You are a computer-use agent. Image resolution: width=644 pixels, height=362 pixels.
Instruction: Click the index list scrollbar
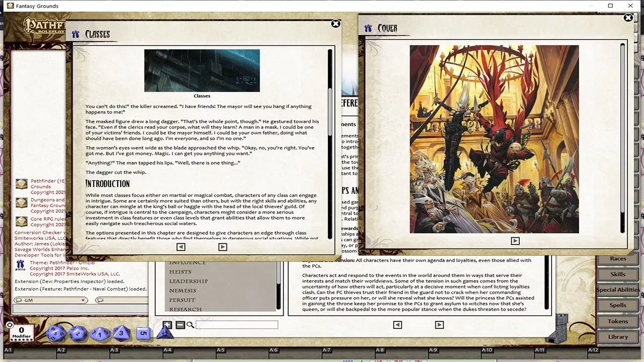(279, 284)
